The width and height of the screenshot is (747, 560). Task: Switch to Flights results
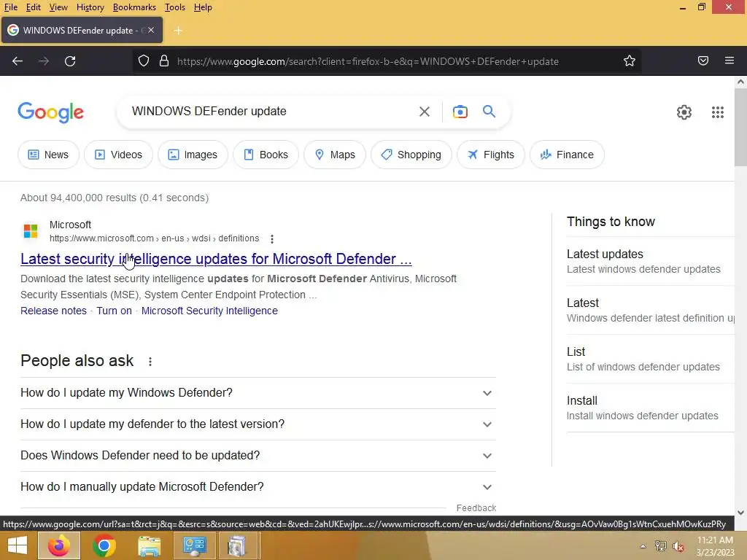tap(491, 155)
